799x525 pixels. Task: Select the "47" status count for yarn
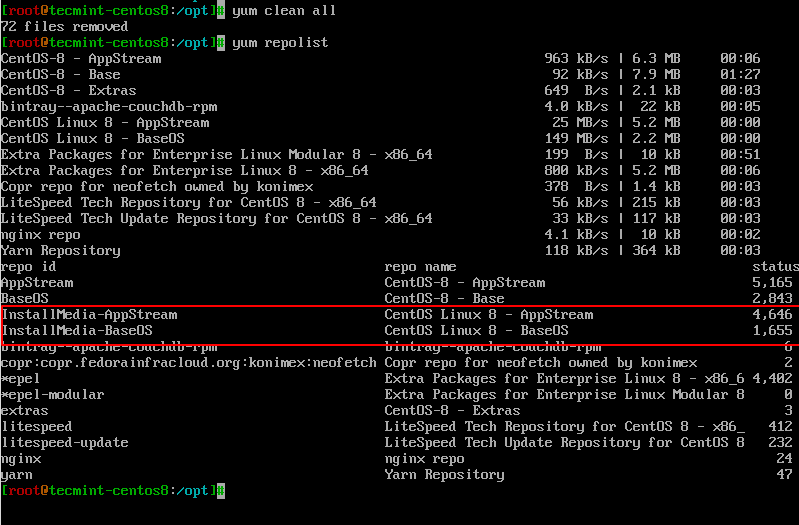[785, 475]
